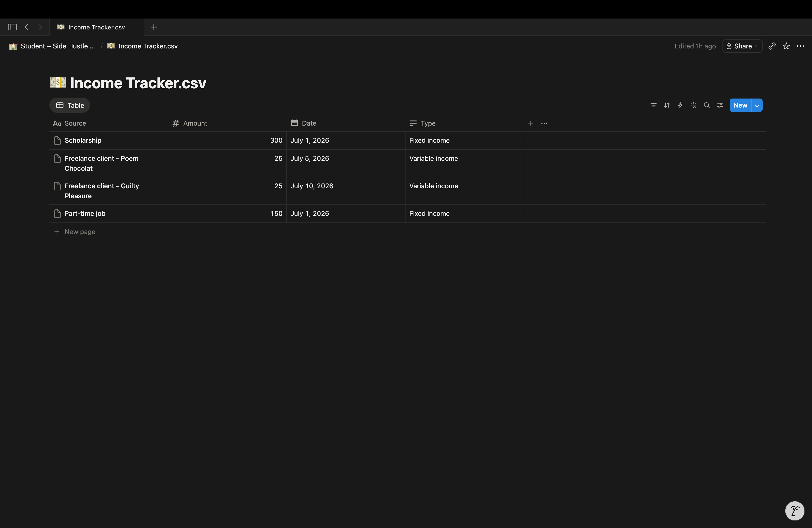
Task: Open the automations lightning bolt icon
Action: click(680, 105)
